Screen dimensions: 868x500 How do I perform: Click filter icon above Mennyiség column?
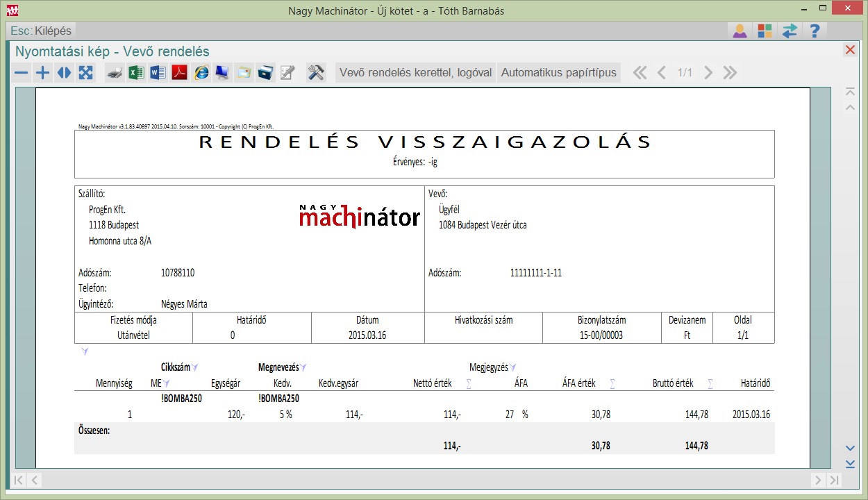pyautogui.click(x=85, y=352)
